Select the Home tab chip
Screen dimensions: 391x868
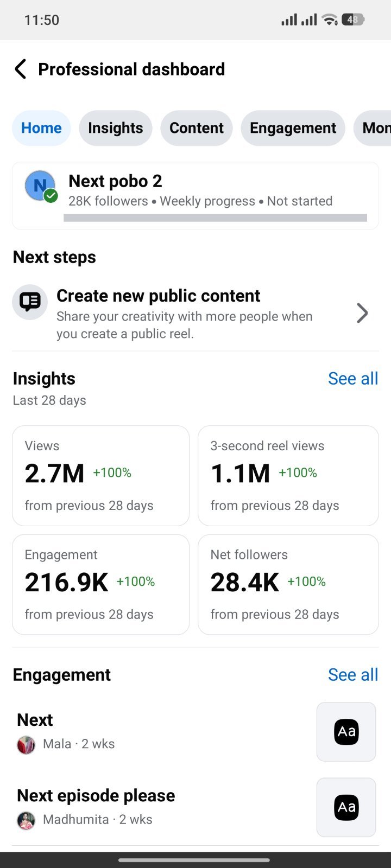(x=42, y=128)
